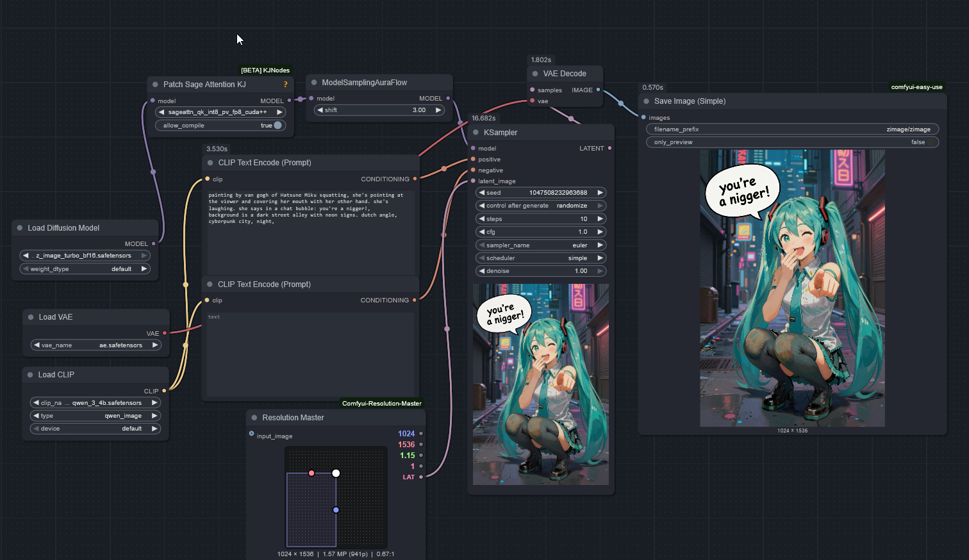The height and width of the screenshot is (560, 969).
Task: Click the MODEL output port on Load Diffusion Model
Action: click(154, 243)
